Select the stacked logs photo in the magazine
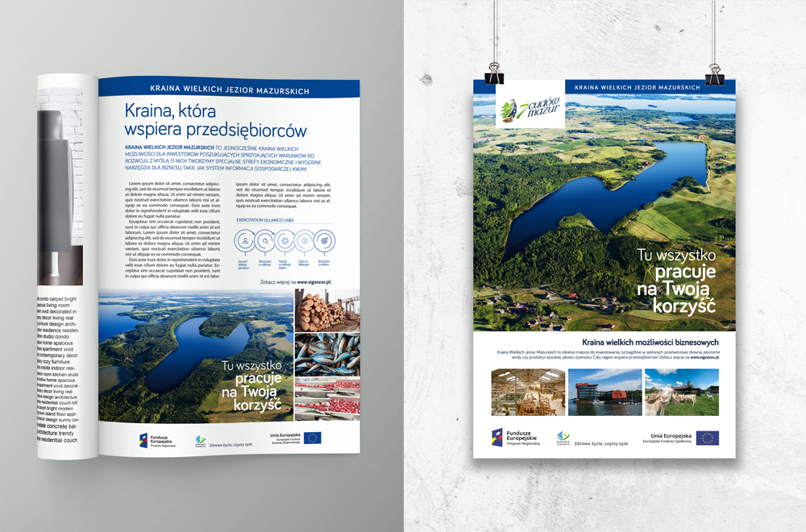 (x=327, y=310)
